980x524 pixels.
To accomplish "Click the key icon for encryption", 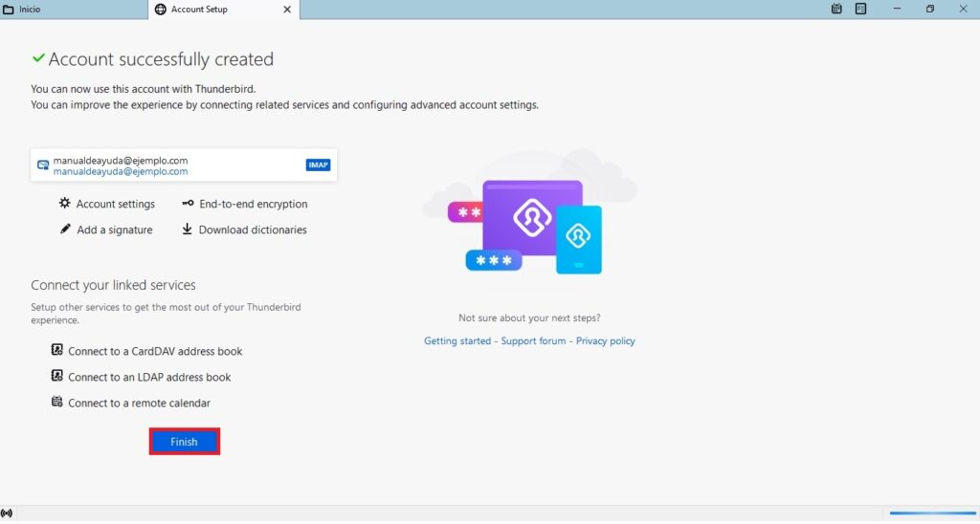I will click(188, 203).
